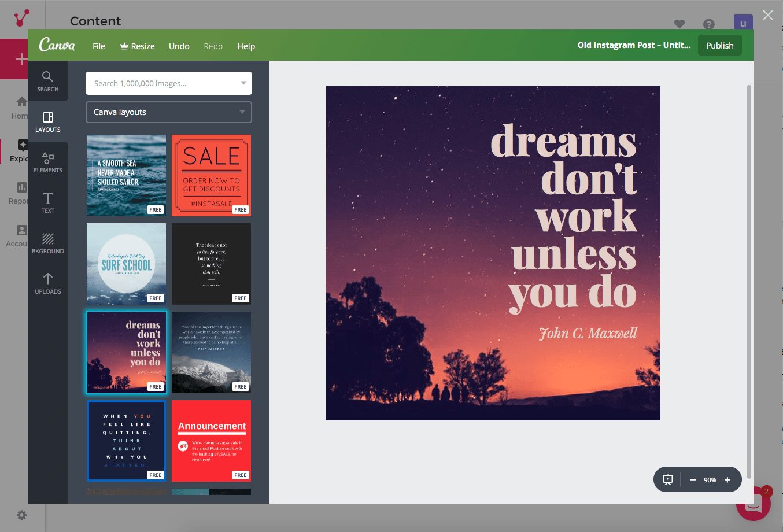The image size is (783, 532).
Task: Open the Bkground panel
Action: pyautogui.click(x=48, y=243)
